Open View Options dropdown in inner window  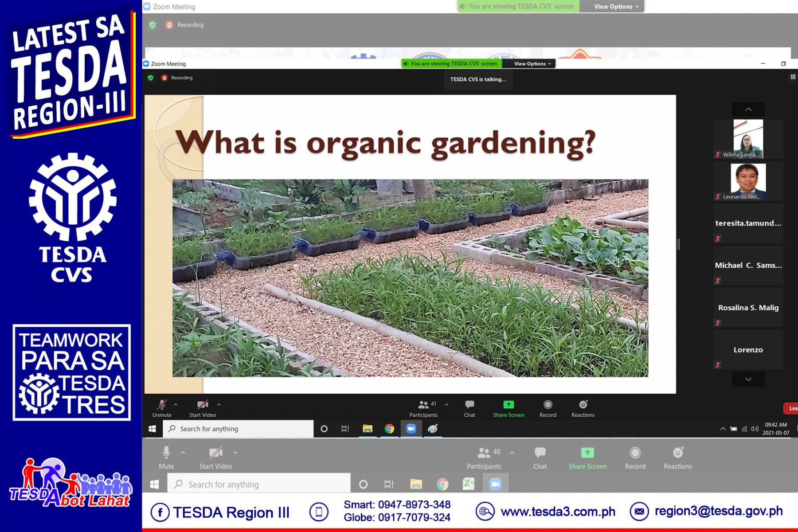pyautogui.click(x=532, y=63)
